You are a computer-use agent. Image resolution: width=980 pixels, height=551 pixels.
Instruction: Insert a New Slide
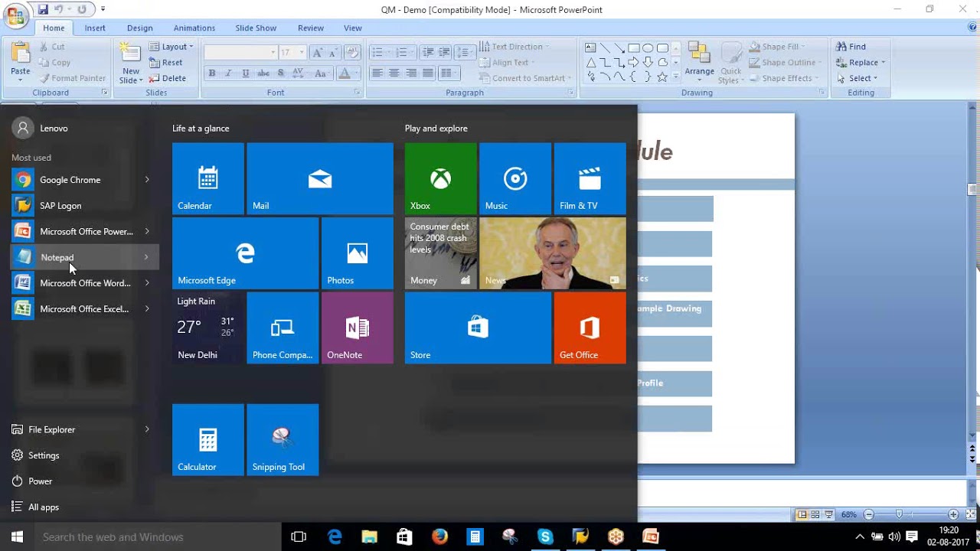point(130,62)
